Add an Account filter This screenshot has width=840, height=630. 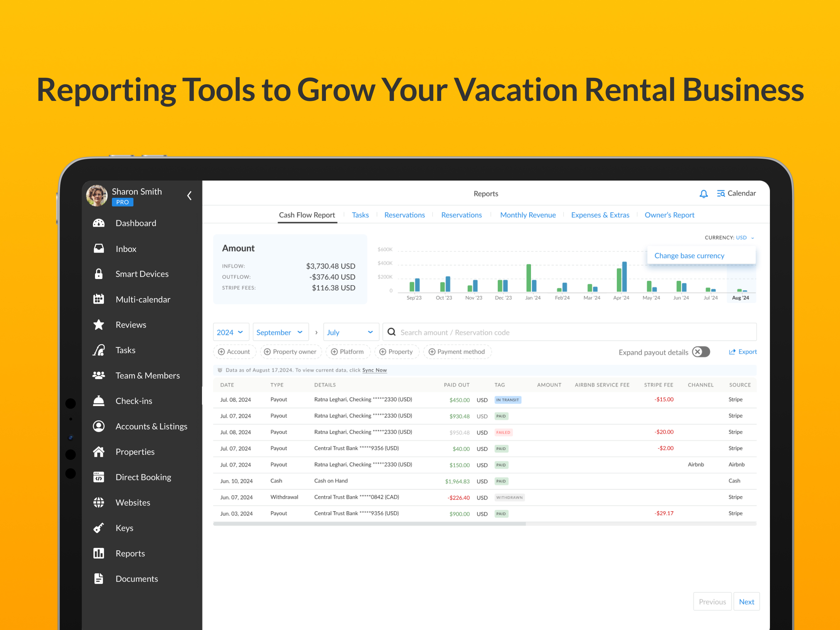click(x=234, y=352)
